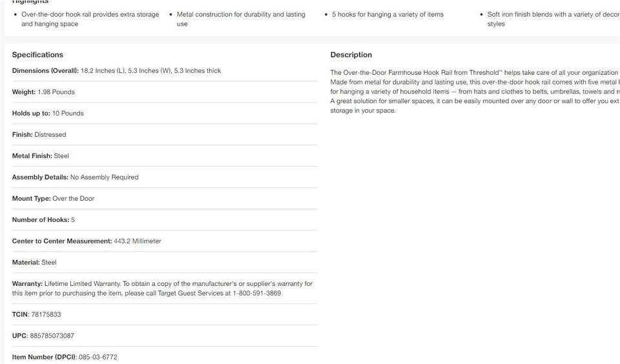Click the Specifications heading
620x364 pixels.
pos(37,55)
